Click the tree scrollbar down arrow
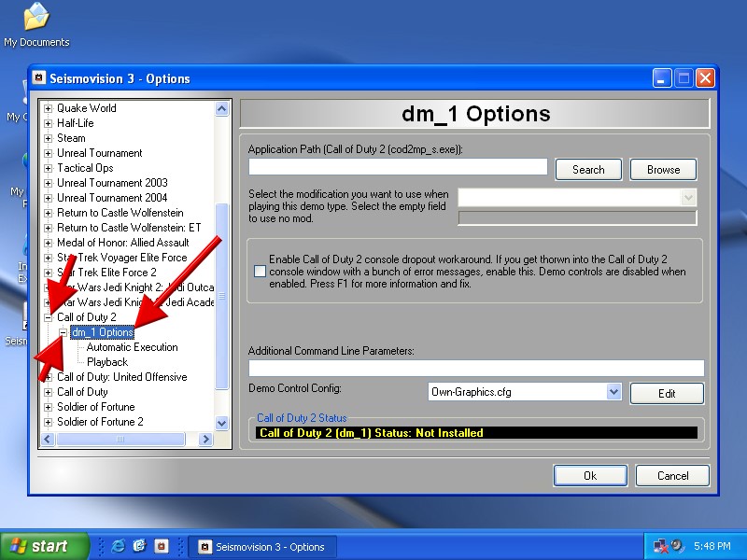This screenshot has height=560, width=747. pos(222,423)
